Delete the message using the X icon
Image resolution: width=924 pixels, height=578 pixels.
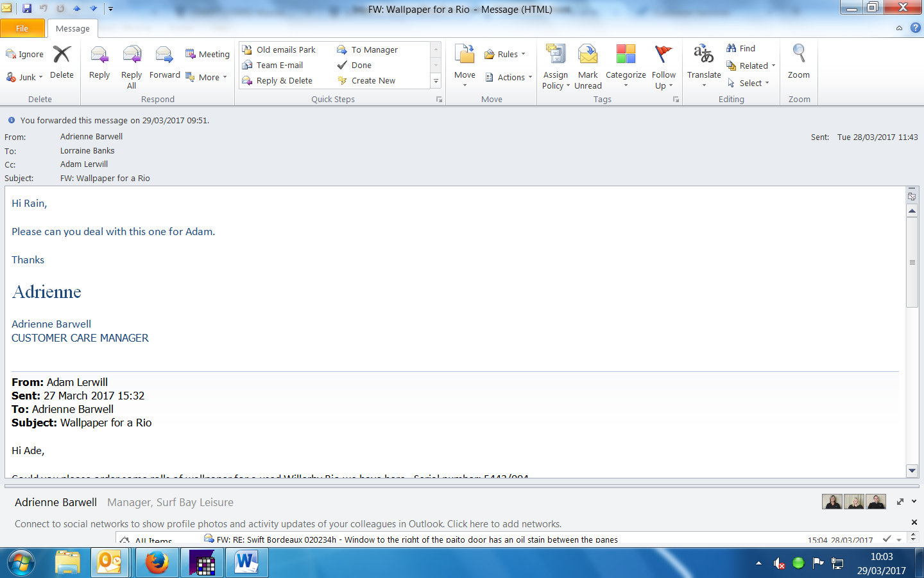[62, 55]
